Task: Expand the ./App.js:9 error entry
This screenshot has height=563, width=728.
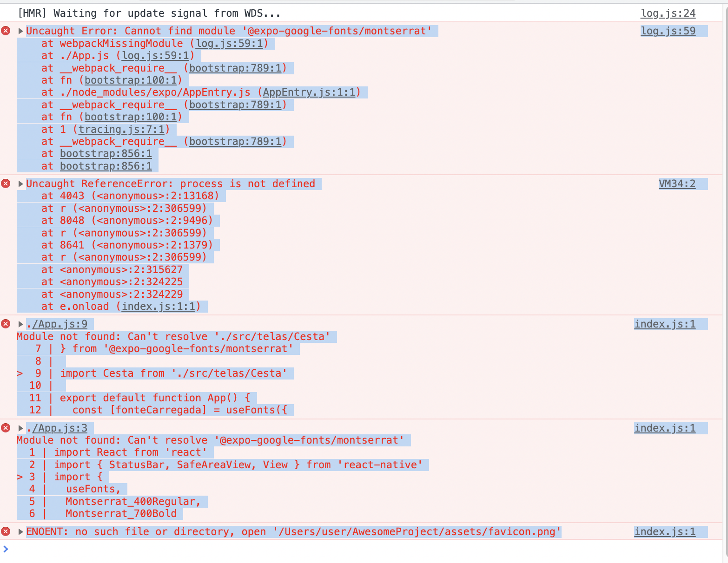Action: tap(20, 324)
